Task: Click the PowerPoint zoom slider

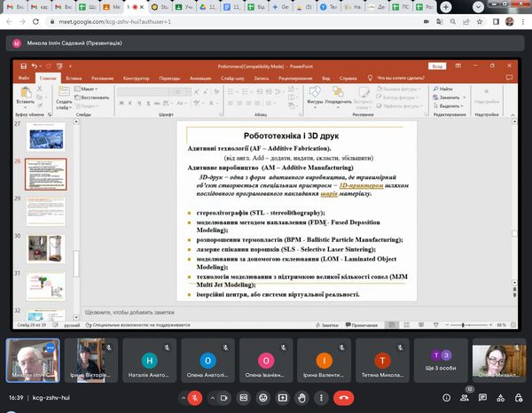Action: point(480,325)
